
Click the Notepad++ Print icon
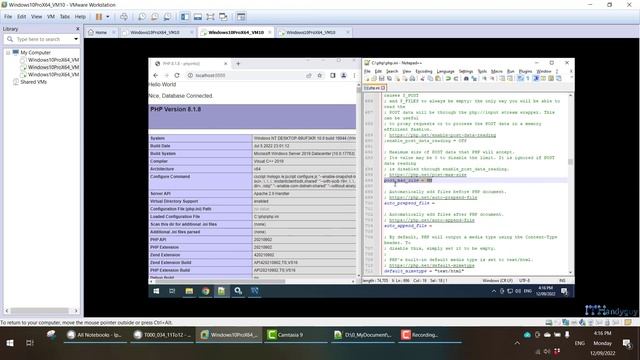(412, 78)
